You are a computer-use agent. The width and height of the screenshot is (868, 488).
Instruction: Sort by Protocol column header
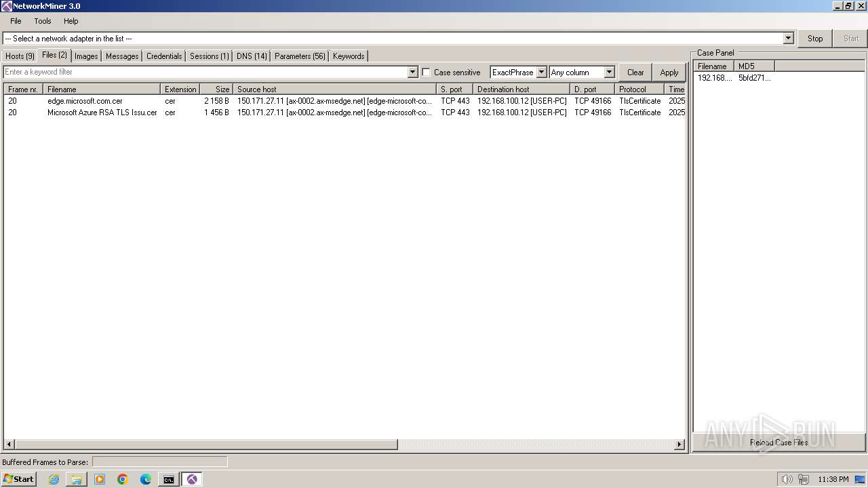coord(639,89)
